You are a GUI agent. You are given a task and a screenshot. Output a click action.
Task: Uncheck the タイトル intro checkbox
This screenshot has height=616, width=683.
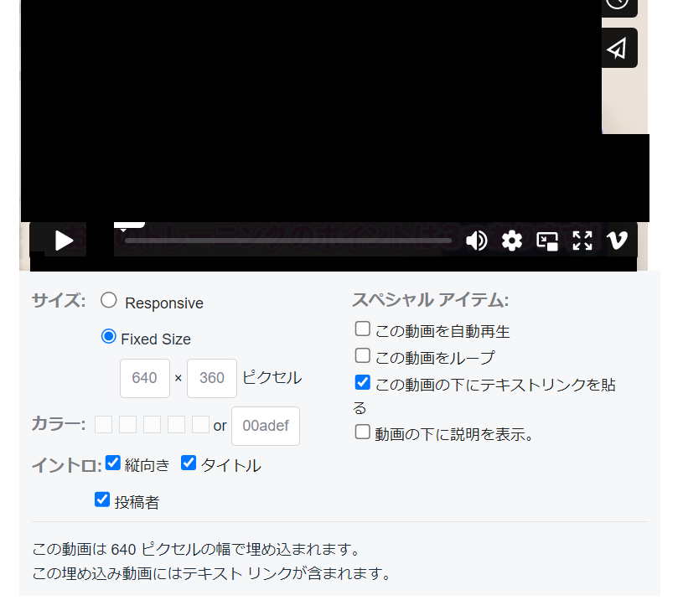click(x=189, y=463)
